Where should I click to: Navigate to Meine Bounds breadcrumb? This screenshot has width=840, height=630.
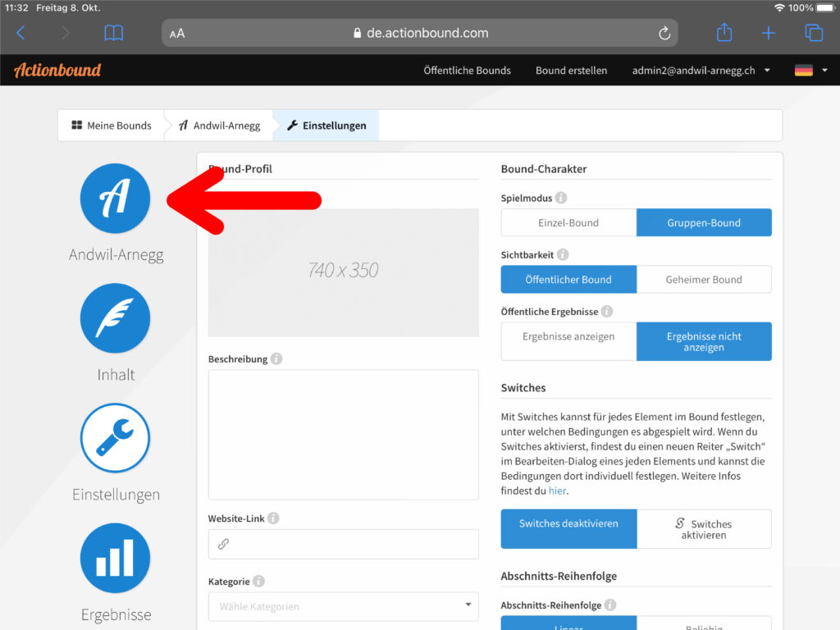(x=112, y=126)
